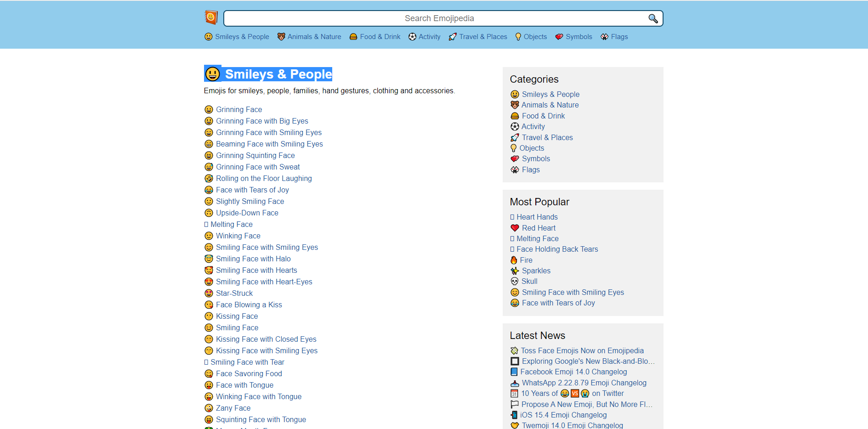
Task: Click the Emojipedia logo icon
Action: (211, 17)
